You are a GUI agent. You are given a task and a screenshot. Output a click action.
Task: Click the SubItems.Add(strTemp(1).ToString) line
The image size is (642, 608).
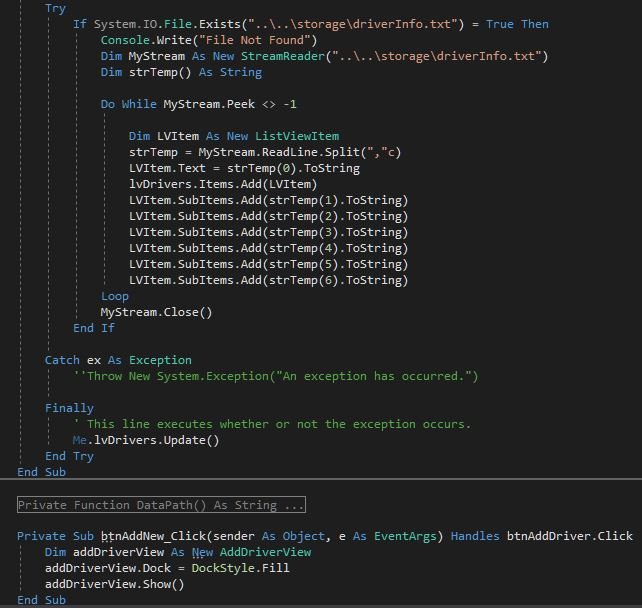[269, 200]
